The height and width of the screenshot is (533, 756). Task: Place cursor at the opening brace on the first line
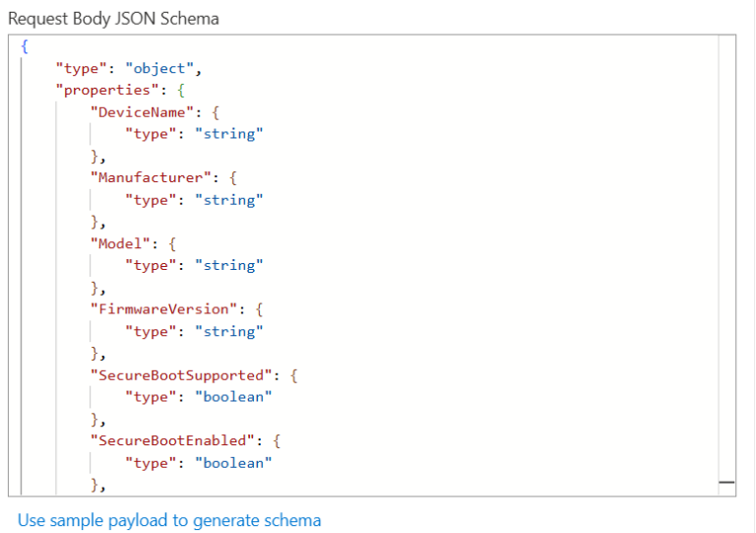pos(25,46)
